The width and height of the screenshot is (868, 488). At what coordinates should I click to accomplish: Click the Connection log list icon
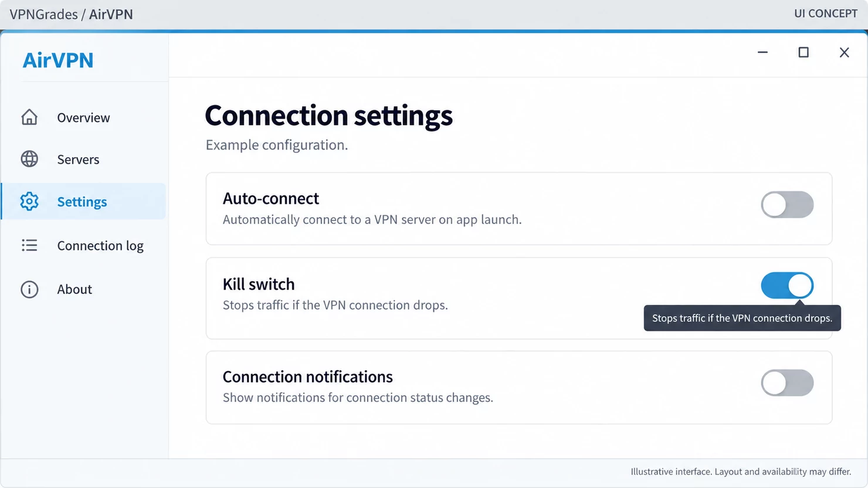pyautogui.click(x=29, y=245)
